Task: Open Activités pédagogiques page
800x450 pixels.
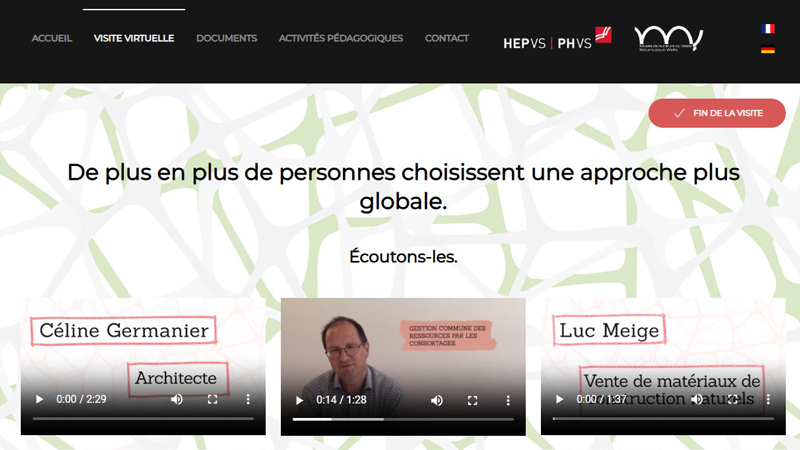Action: [341, 38]
